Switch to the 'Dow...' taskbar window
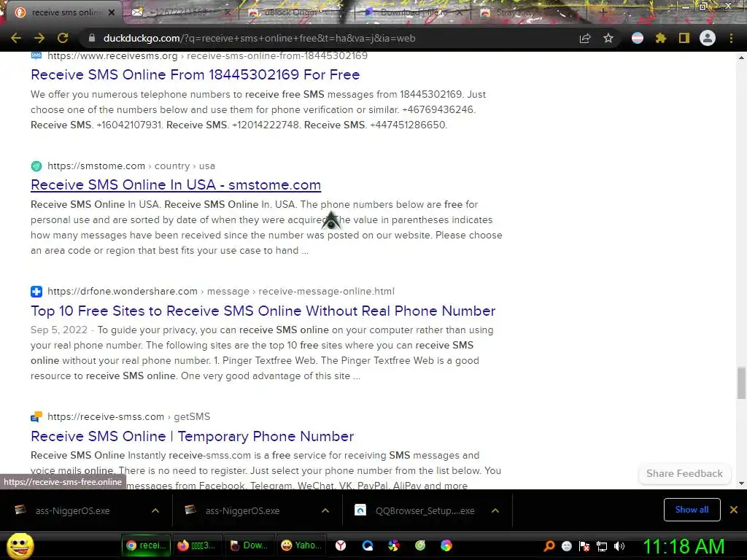Screen dimensions: 747x560 point(248,545)
